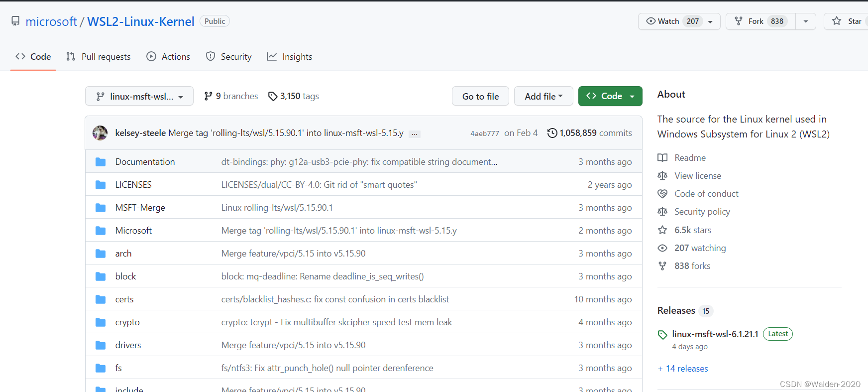Click the Readme link in About
868x392 pixels.
[x=690, y=158]
